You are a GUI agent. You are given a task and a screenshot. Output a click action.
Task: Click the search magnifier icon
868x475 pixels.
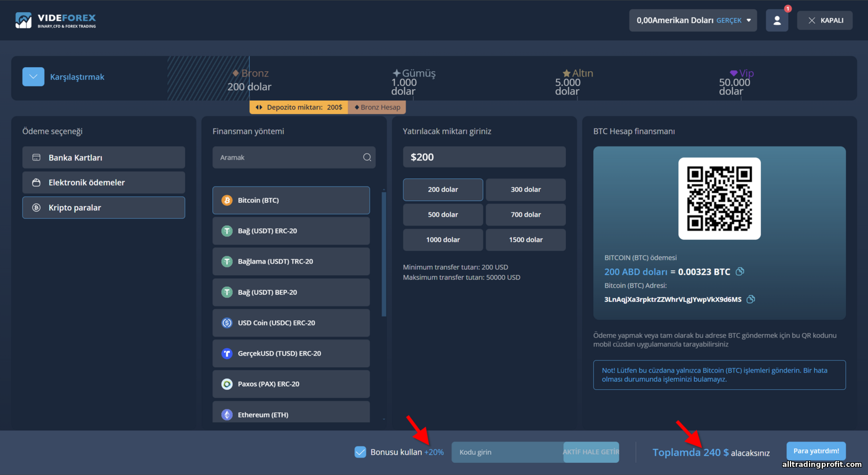click(367, 158)
